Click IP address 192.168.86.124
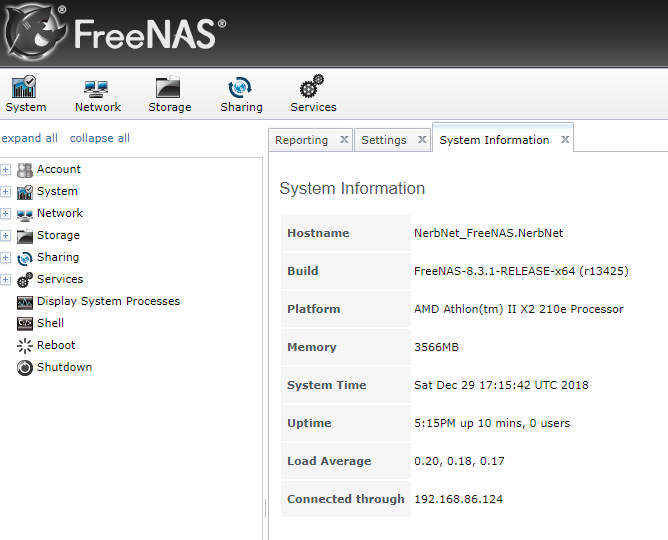The height and width of the screenshot is (540, 668). (x=458, y=499)
